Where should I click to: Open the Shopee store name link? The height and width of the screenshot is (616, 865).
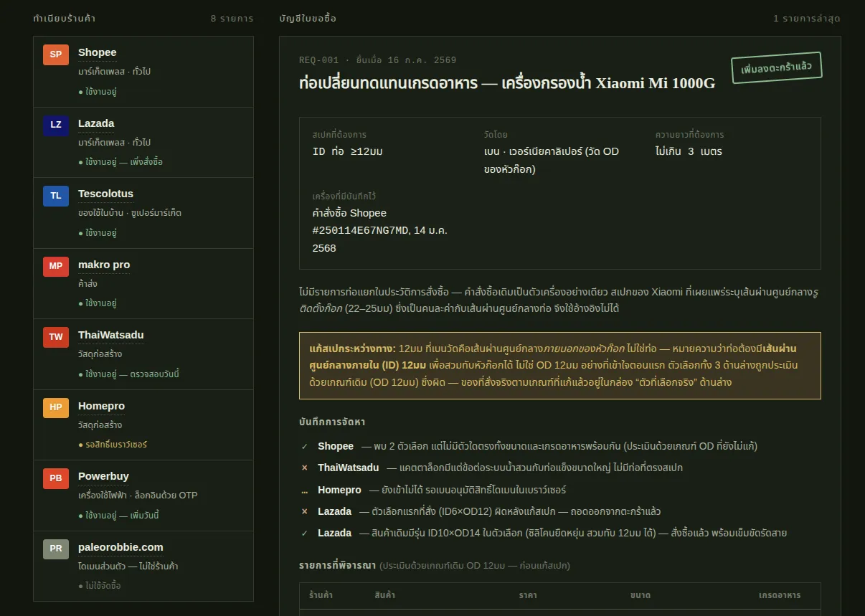pyautogui.click(x=98, y=52)
